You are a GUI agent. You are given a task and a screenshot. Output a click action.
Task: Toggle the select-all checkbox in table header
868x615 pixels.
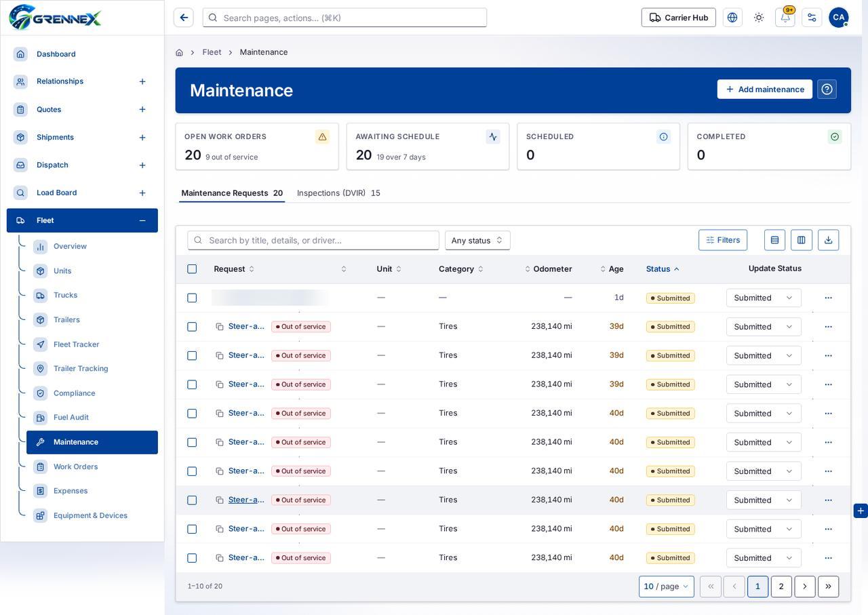[x=192, y=269]
